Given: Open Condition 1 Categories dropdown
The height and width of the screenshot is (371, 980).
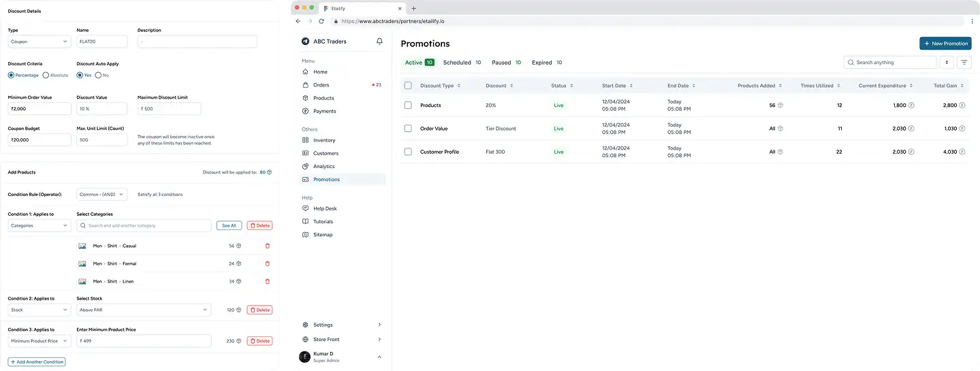Looking at the screenshot, I should point(39,225).
